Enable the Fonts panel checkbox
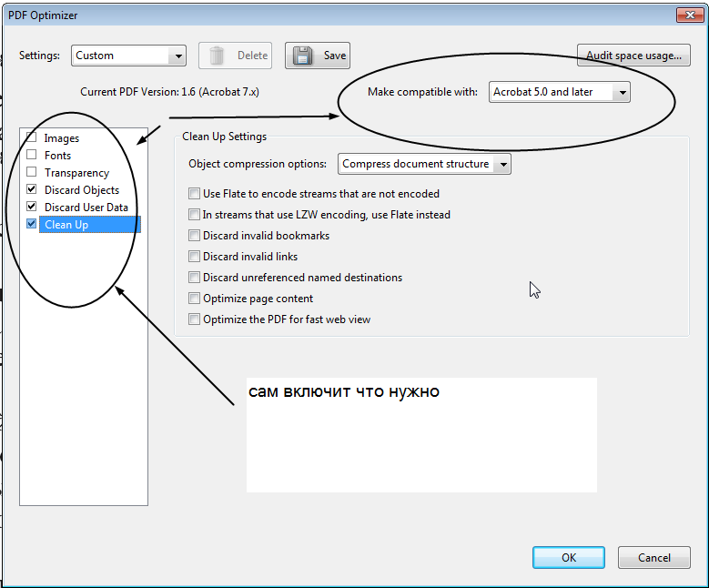The width and height of the screenshot is (709, 588). point(31,154)
